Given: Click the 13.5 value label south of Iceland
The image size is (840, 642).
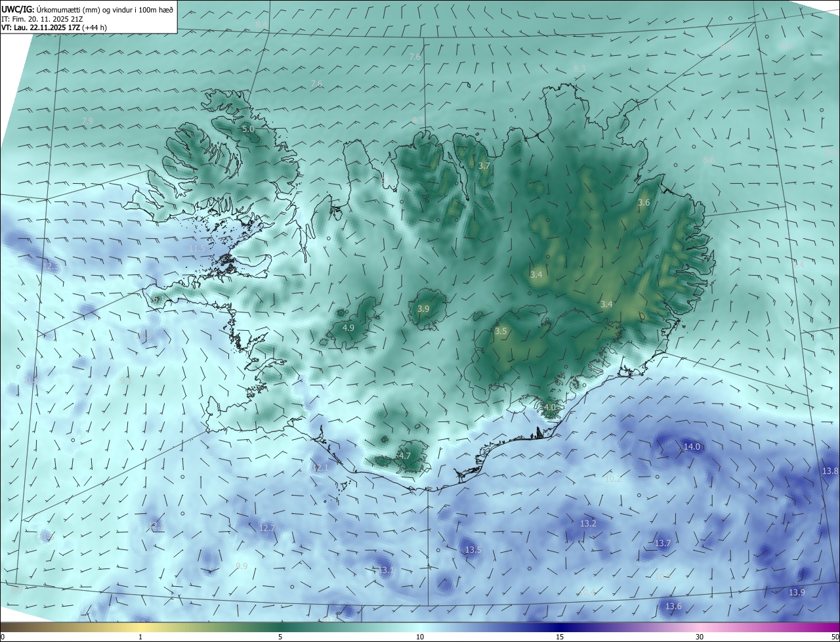Looking at the screenshot, I should 473,549.
